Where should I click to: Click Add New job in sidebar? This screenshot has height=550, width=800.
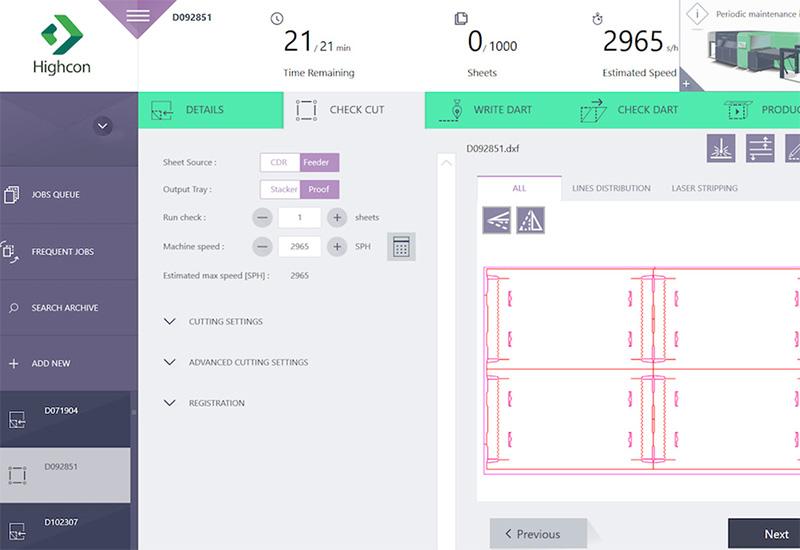tap(50, 364)
